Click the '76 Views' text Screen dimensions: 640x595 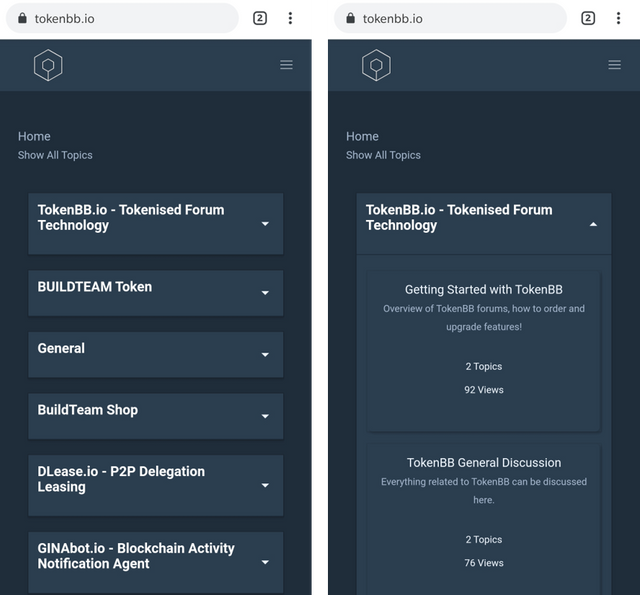484,563
